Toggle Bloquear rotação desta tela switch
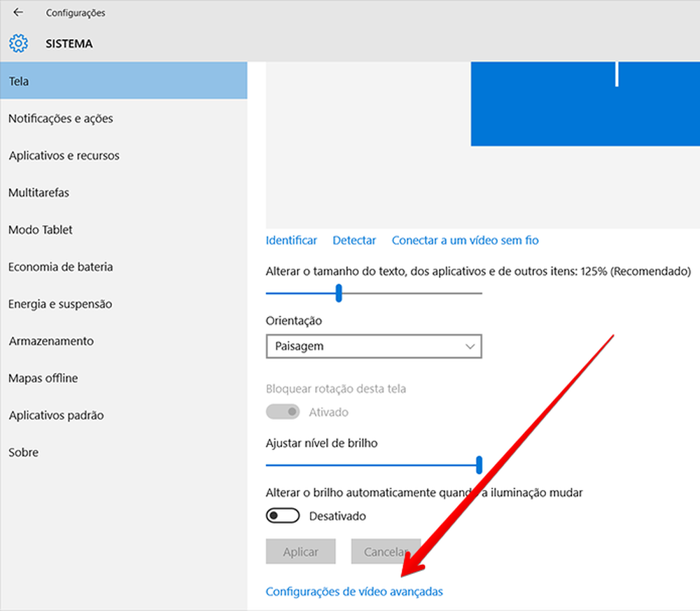This screenshot has height=611, width=700. [x=283, y=412]
